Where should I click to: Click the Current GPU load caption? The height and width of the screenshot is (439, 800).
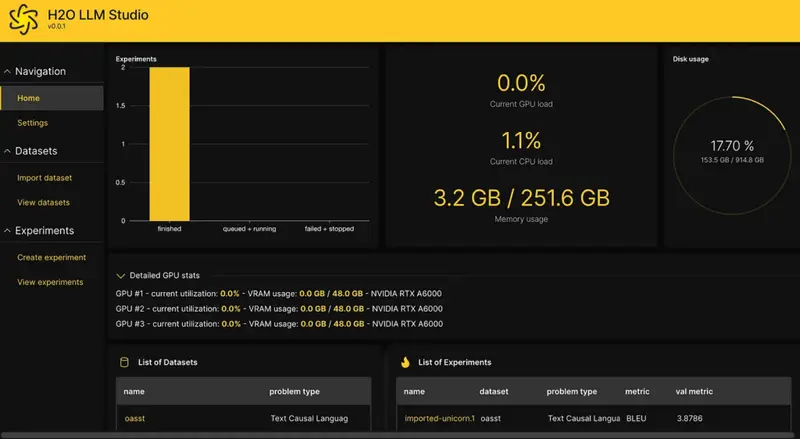point(521,104)
